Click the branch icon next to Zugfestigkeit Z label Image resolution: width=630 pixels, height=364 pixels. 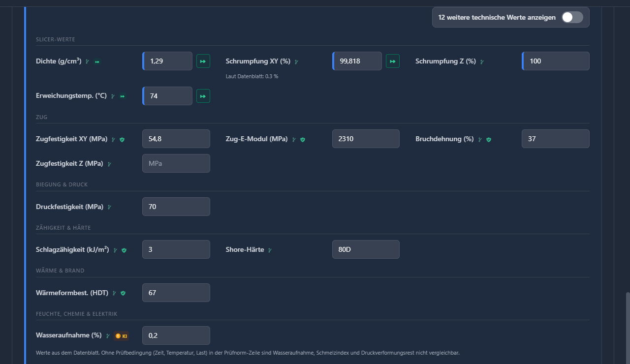pyautogui.click(x=109, y=164)
